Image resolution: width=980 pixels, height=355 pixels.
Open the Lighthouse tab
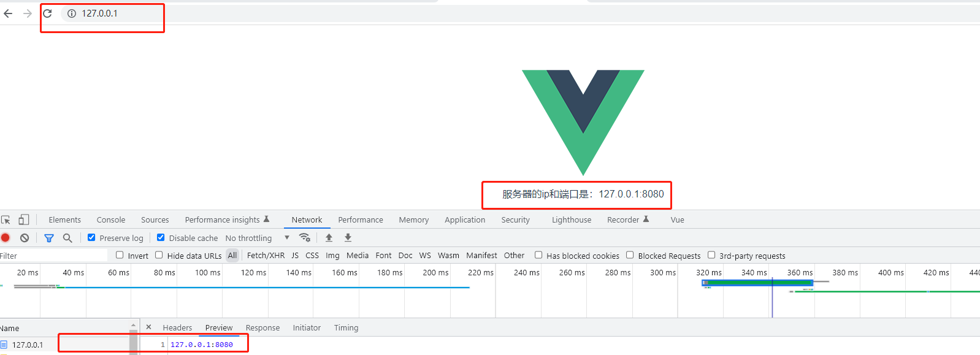pyautogui.click(x=572, y=220)
